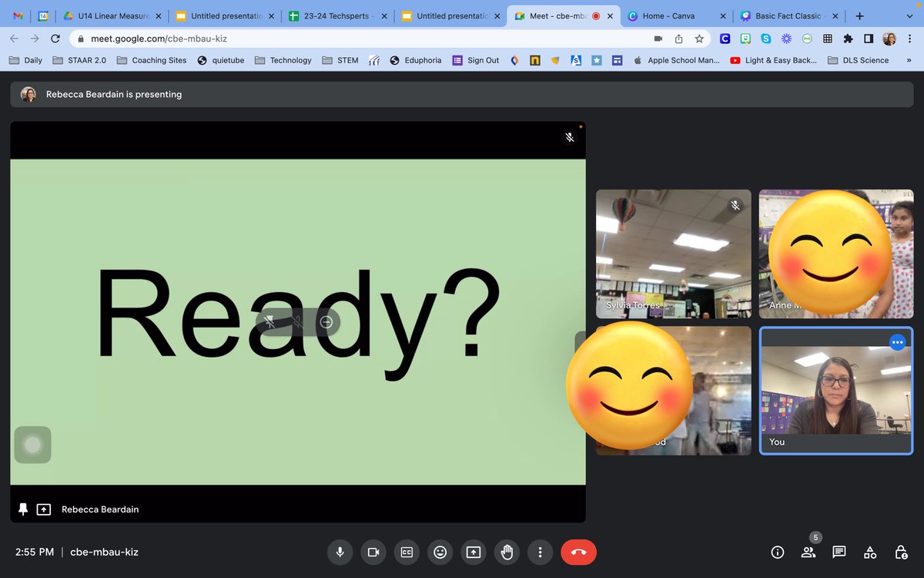924x578 pixels.
Task: Click the share page icon in address bar
Action: pyautogui.click(x=678, y=39)
